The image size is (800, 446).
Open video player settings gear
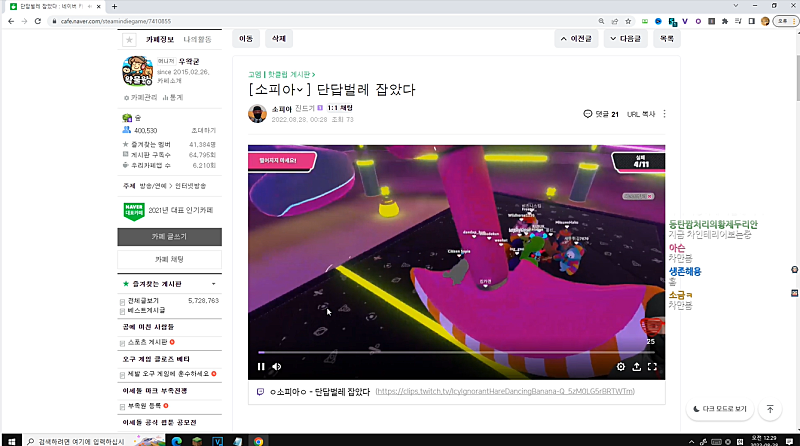(620, 366)
